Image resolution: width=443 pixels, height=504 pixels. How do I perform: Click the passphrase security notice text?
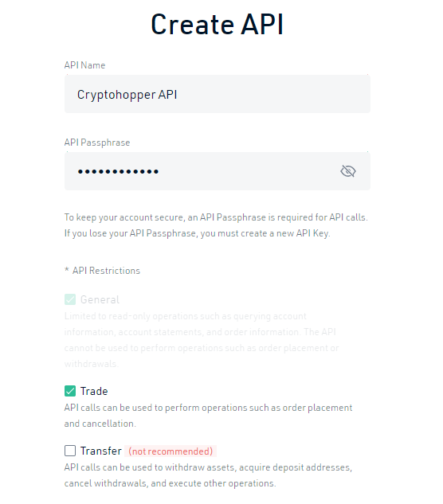(216, 225)
